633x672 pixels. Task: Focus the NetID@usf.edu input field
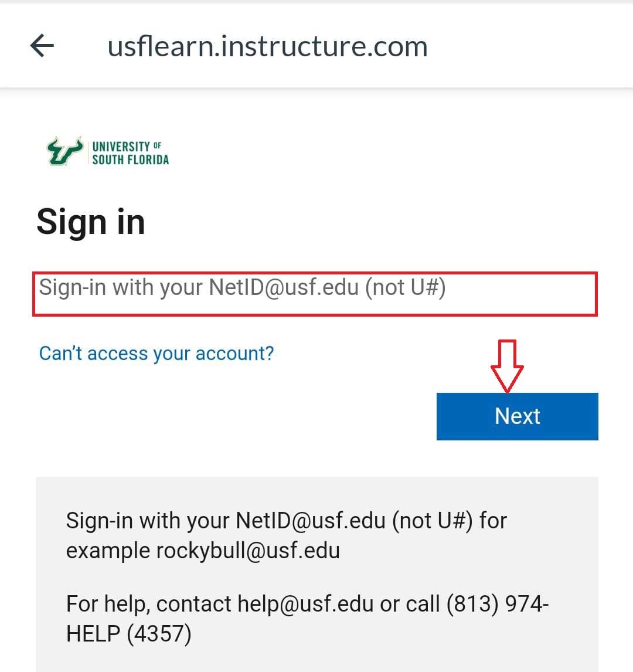pos(315,294)
